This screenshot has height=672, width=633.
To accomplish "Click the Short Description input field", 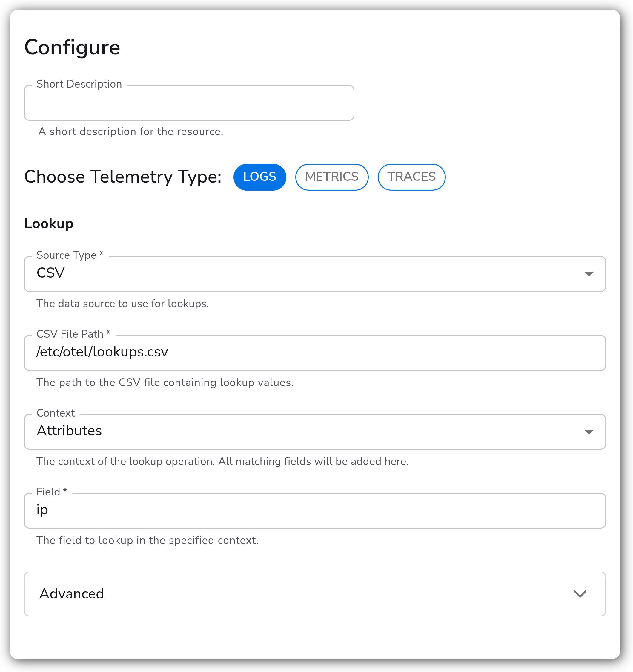I will pyautogui.click(x=189, y=103).
